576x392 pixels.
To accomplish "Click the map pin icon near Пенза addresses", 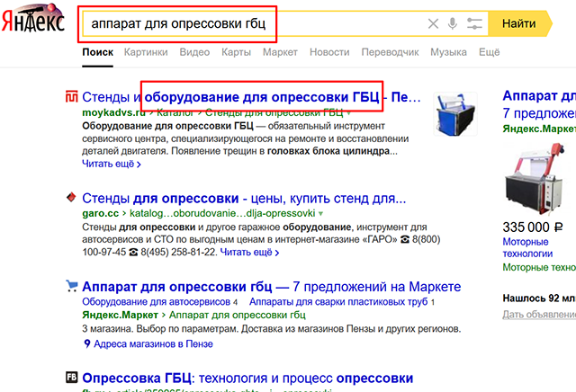I will pos(87,344).
